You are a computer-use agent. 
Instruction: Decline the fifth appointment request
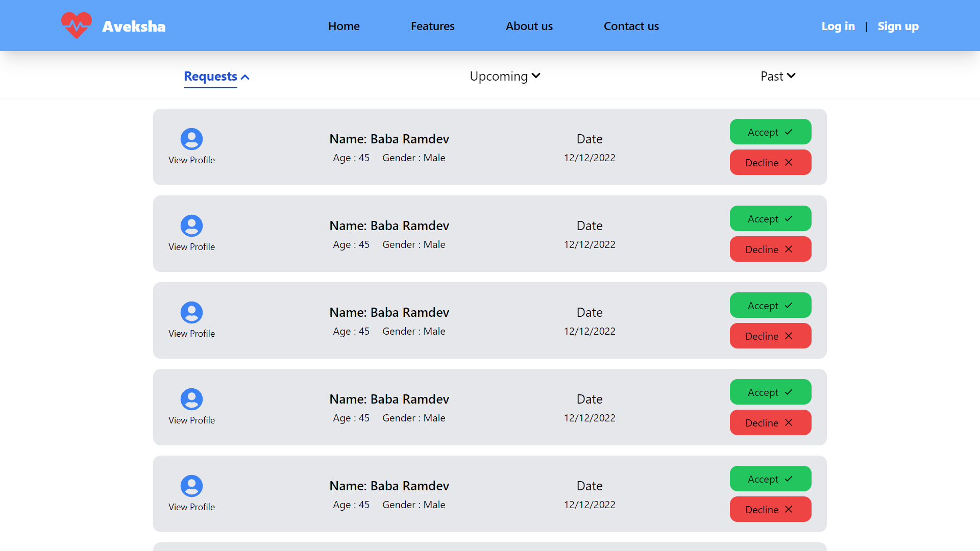pos(770,509)
